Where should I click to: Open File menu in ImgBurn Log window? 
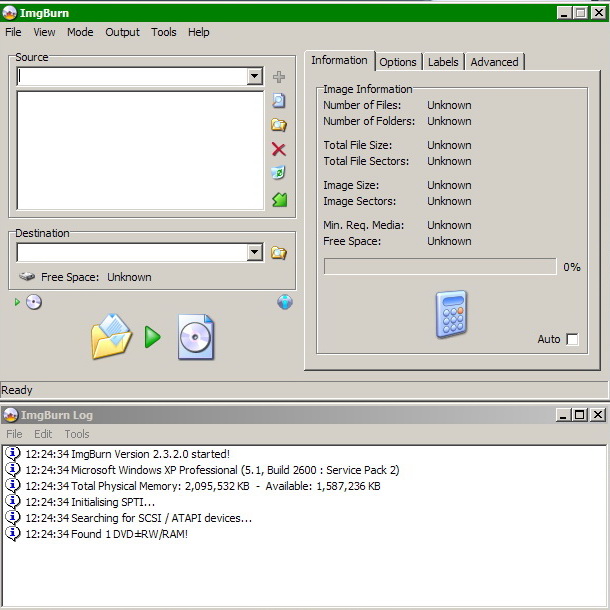coord(14,434)
